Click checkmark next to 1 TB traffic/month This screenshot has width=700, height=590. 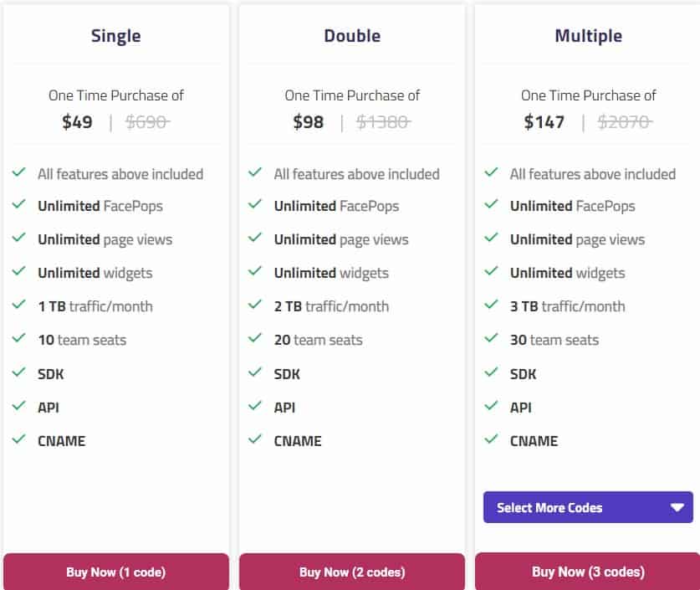(18, 305)
